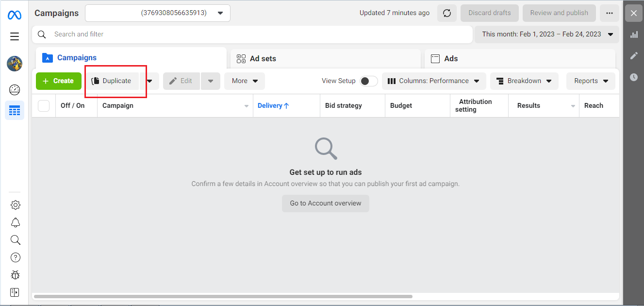
Task: Tick the select-all campaigns checkbox
Action: tap(44, 106)
